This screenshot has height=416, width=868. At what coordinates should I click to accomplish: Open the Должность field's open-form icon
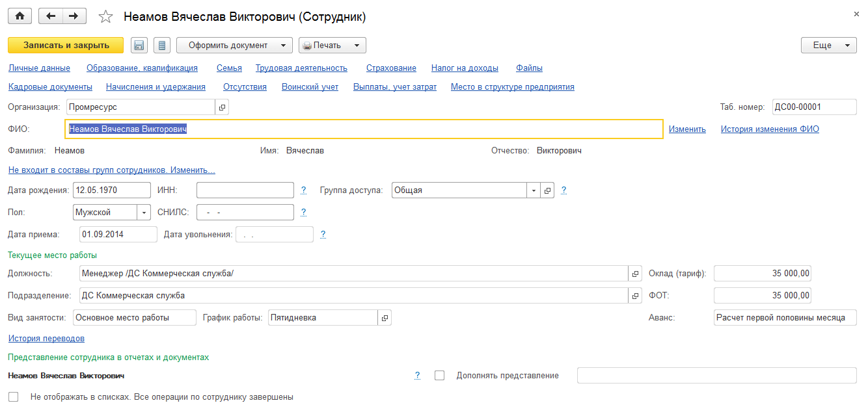coord(636,274)
